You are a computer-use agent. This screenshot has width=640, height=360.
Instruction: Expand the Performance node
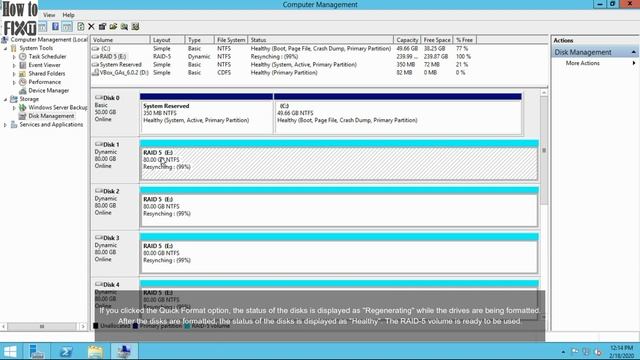click(x=14, y=82)
